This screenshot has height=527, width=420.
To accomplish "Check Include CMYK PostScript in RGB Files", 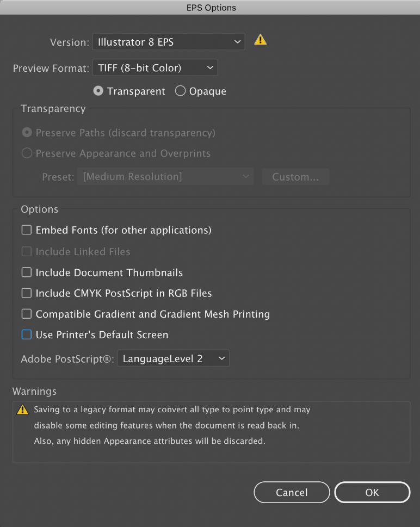I will [x=27, y=293].
